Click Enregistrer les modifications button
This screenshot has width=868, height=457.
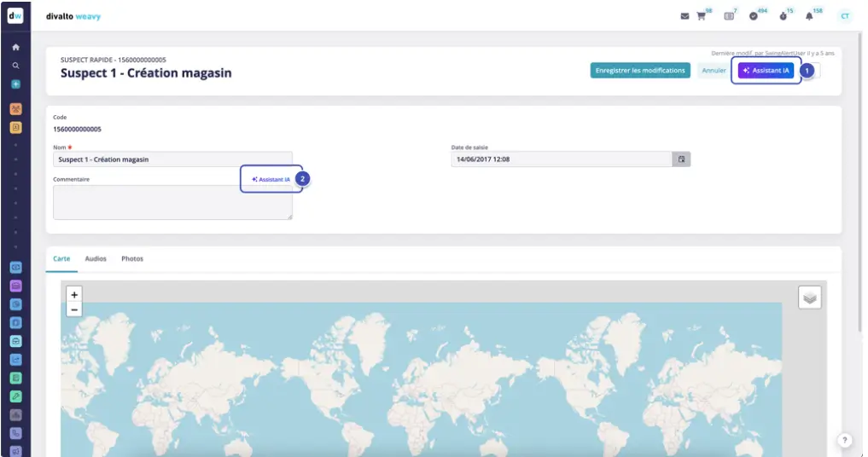(x=640, y=71)
